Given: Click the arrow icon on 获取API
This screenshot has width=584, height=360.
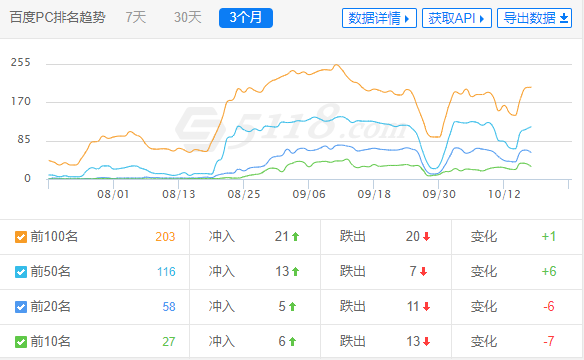Looking at the screenshot, I should (x=482, y=19).
